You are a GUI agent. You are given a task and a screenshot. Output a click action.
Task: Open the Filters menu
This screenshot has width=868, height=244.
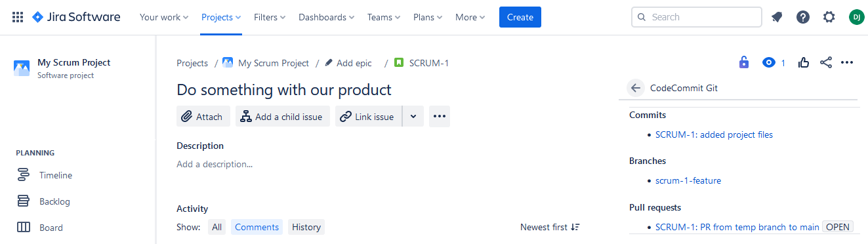[270, 17]
